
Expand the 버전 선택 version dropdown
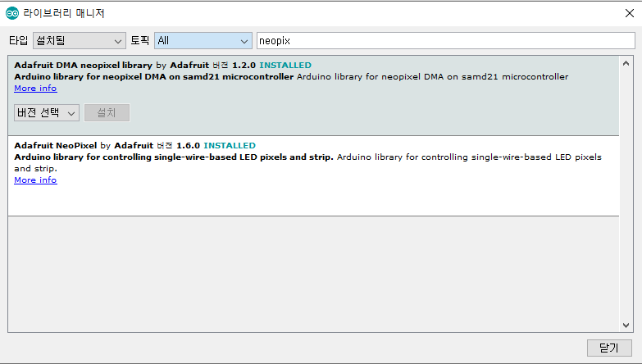[47, 112]
